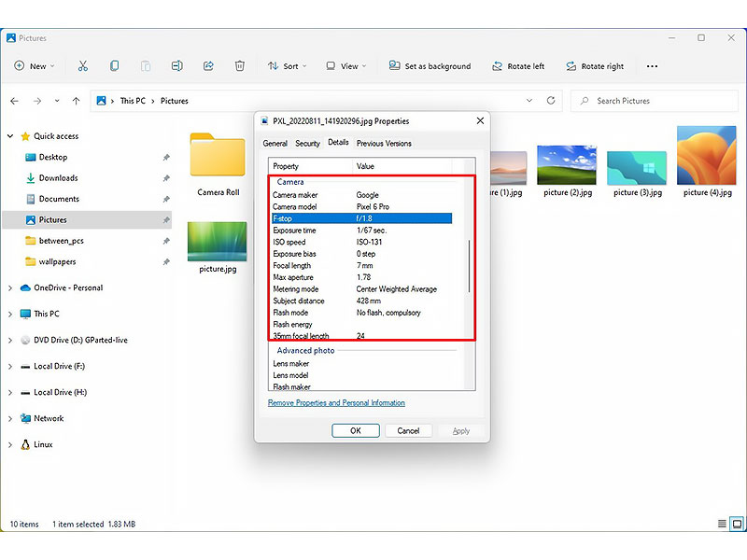Expand the OneDrive - Personal node
Screen dimensions: 747x560
[10, 288]
